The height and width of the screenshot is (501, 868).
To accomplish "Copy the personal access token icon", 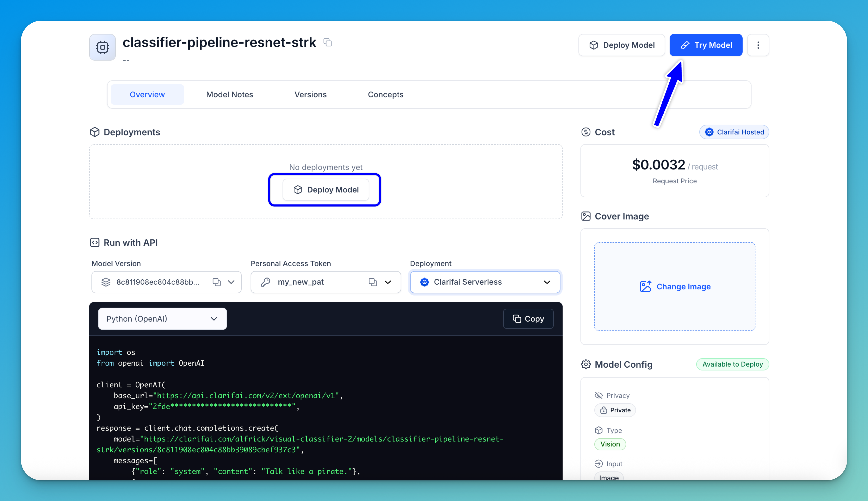I will pyautogui.click(x=373, y=282).
